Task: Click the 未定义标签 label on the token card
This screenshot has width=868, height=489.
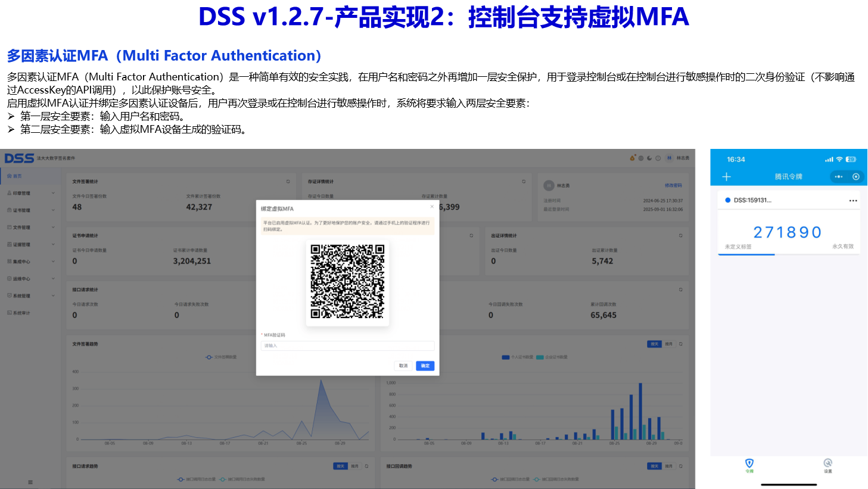Action: click(738, 247)
